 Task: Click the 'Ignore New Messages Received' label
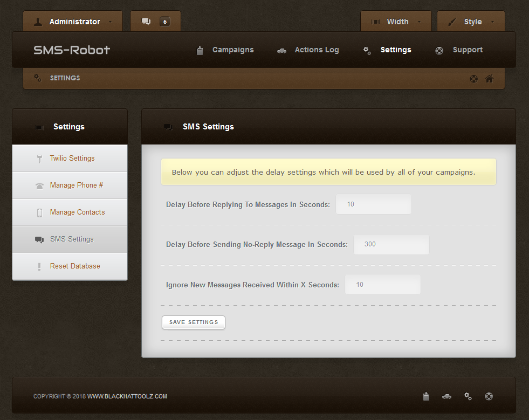pyautogui.click(x=252, y=285)
